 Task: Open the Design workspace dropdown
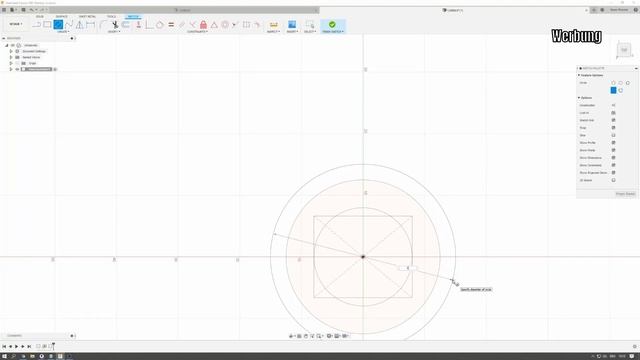(16, 24)
